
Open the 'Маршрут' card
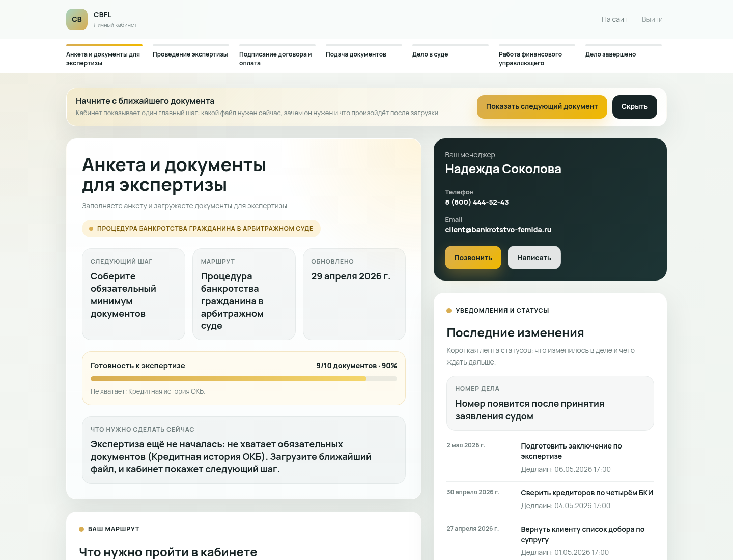coord(244,294)
